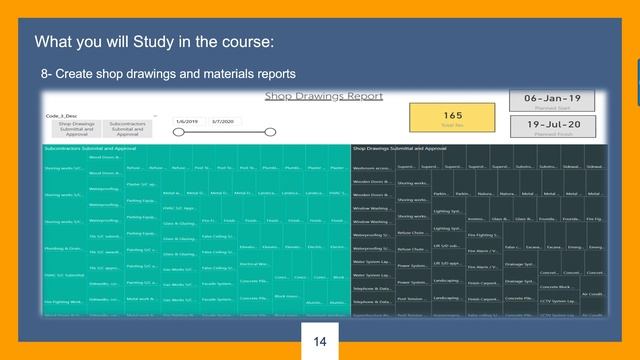Image resolution: width=640 pixels, height=360 pixels.
Task: Click the right handle of the date slider
Action: click(x=270, y=132)
